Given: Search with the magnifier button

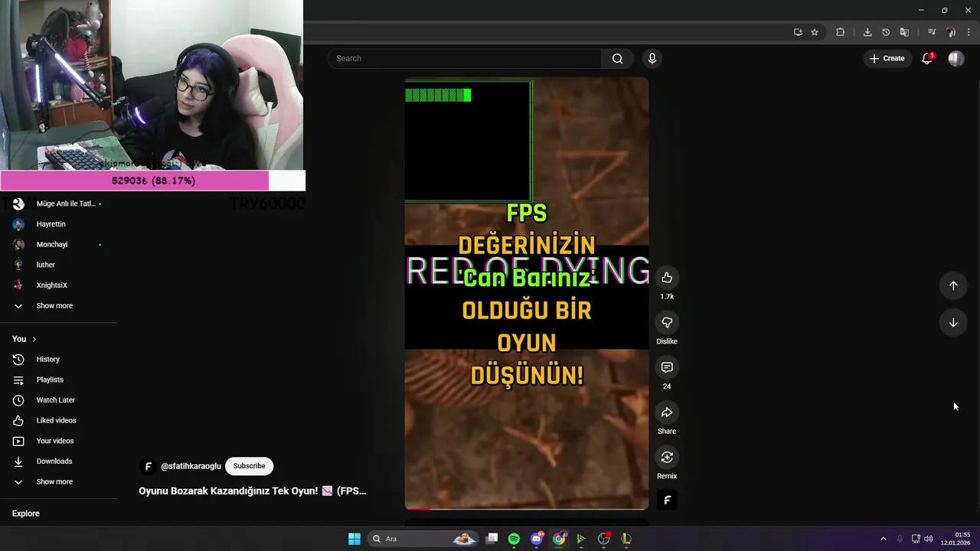Looking at the screenshot, I should pyautogui.click(x=618, y=59).
